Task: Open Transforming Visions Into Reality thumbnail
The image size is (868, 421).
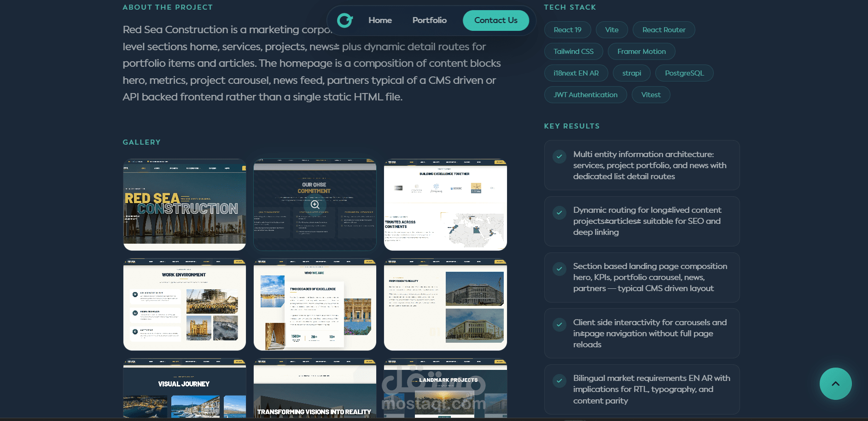Action: tap(315, 388)
